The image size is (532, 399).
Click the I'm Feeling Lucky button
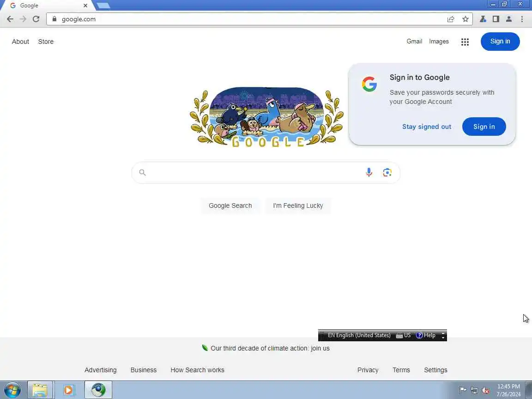pyautogui.click(x=298, y=206)
